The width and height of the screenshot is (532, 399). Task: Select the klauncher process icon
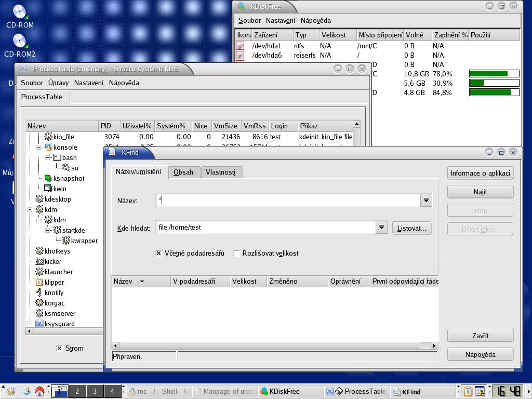39,272
